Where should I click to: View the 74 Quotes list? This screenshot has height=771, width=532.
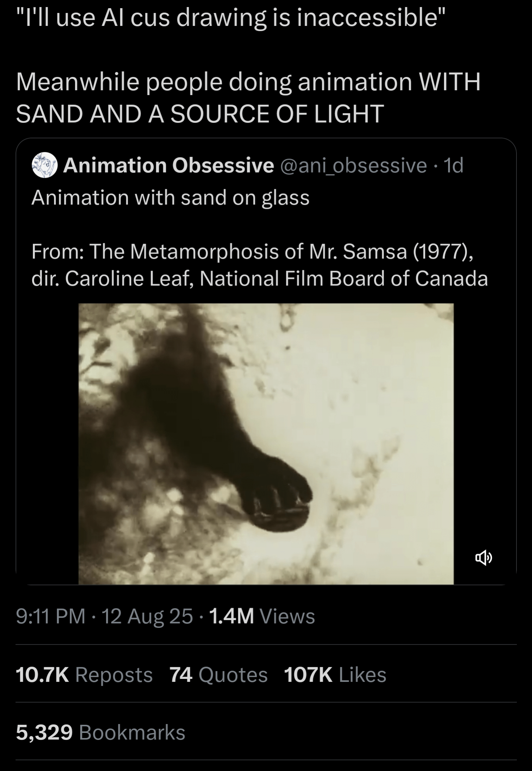218,674
